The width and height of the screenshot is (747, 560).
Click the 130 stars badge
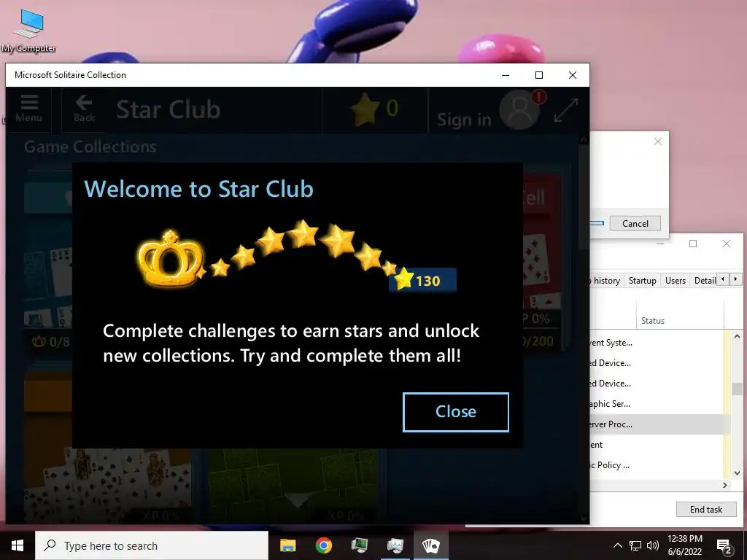(423, 280)
